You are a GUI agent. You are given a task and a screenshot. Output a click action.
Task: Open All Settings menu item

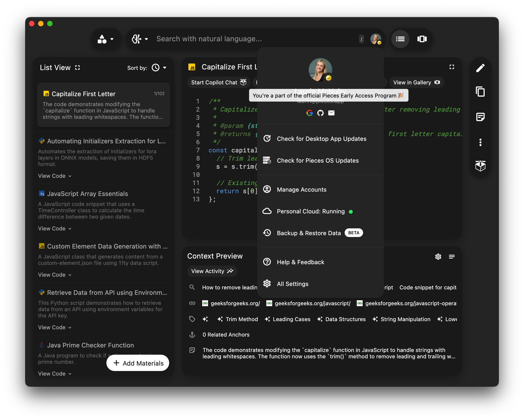(292, 284)
